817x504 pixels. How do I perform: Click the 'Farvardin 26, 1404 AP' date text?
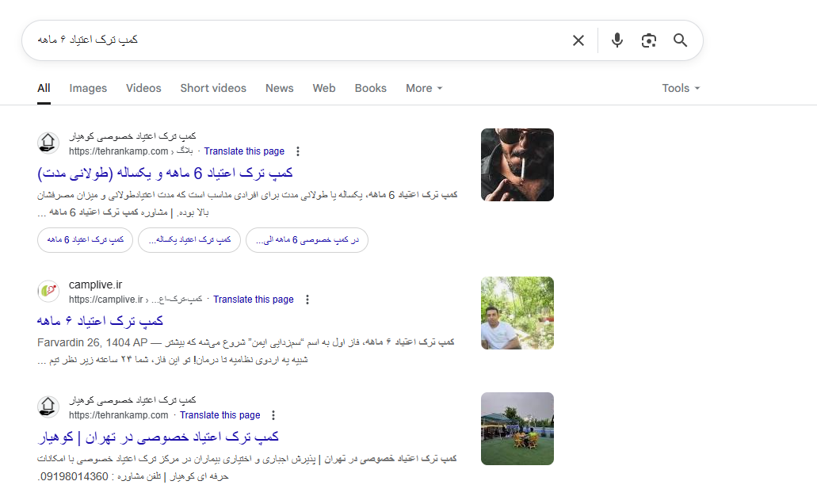[92, 342]
